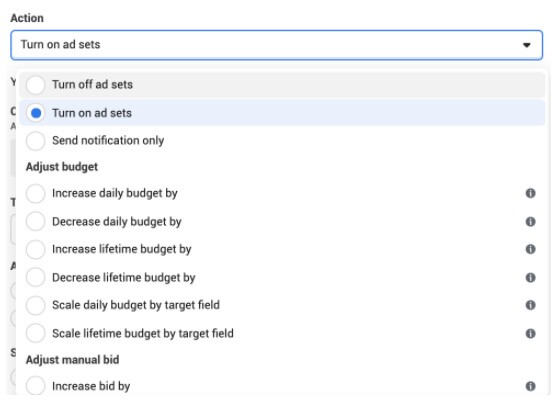Collapse the Action dropdown with the arrow
The width and height of the screenshot is (551, 406).
coord(526,45)
